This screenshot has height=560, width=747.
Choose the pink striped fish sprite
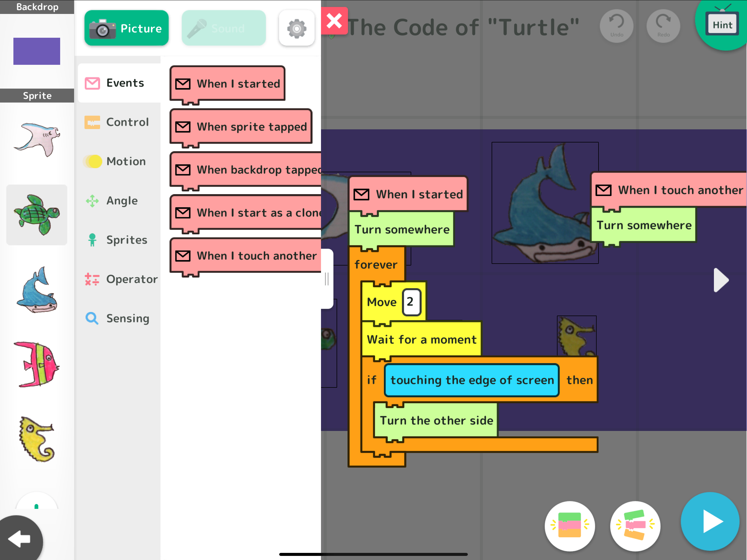tap(36, 364)
